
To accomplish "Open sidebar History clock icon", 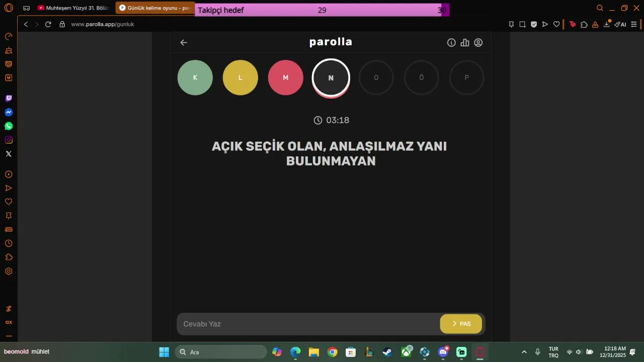I will click(9, 243).
